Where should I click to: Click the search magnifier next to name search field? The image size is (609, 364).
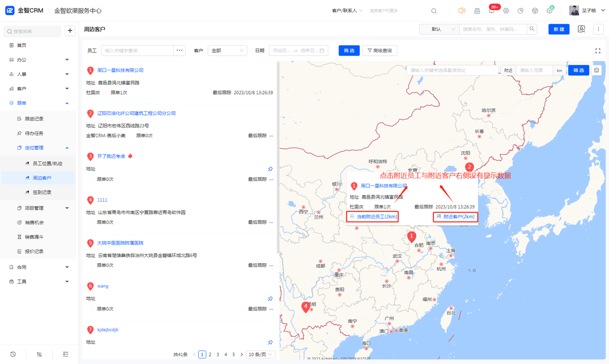click(532, 29)
